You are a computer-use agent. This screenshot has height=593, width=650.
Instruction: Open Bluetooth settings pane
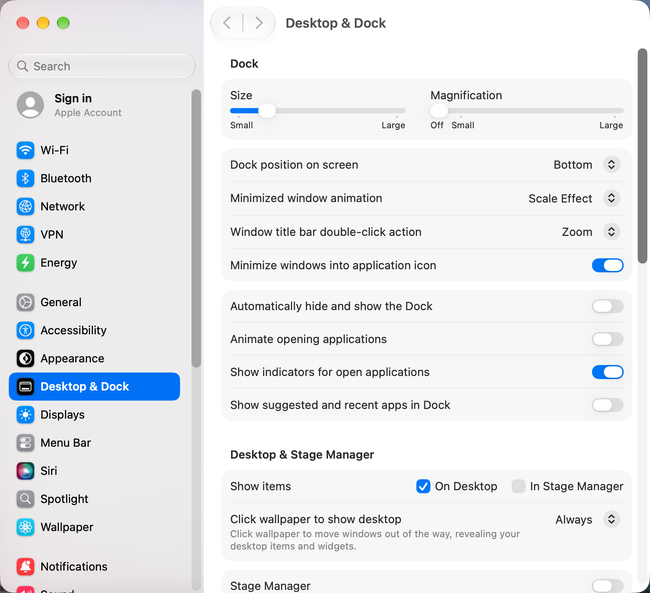click(94, 178)
